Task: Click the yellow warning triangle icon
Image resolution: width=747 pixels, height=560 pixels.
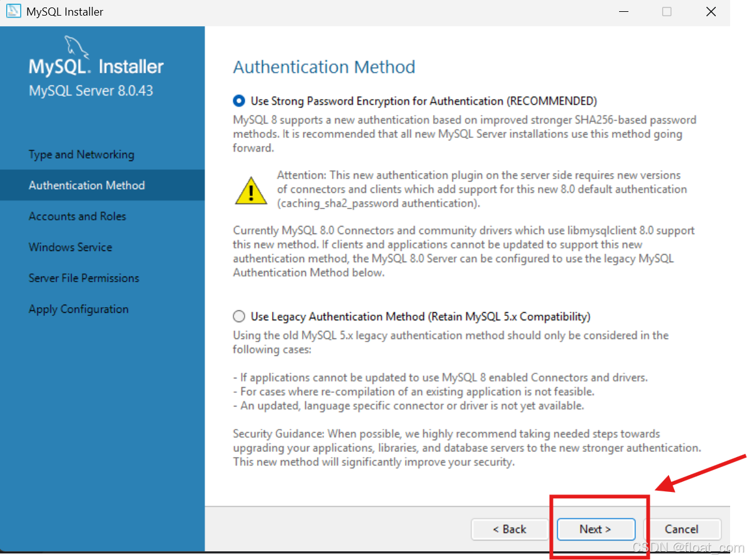Action: click(251, 190)
